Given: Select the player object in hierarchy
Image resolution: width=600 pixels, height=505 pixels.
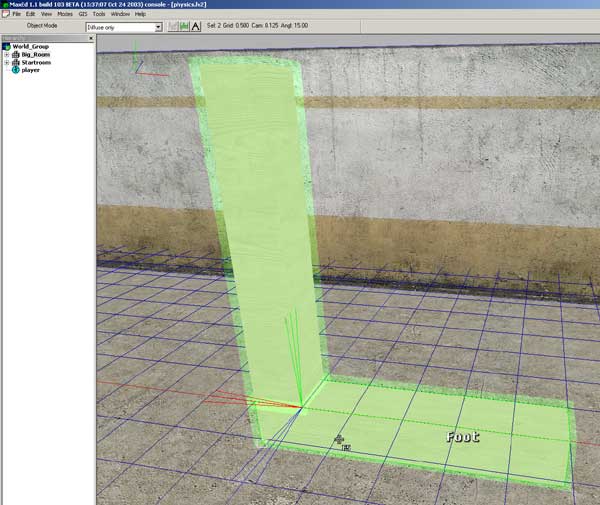Looking at the screenshot, I should (x=32, y=70).
